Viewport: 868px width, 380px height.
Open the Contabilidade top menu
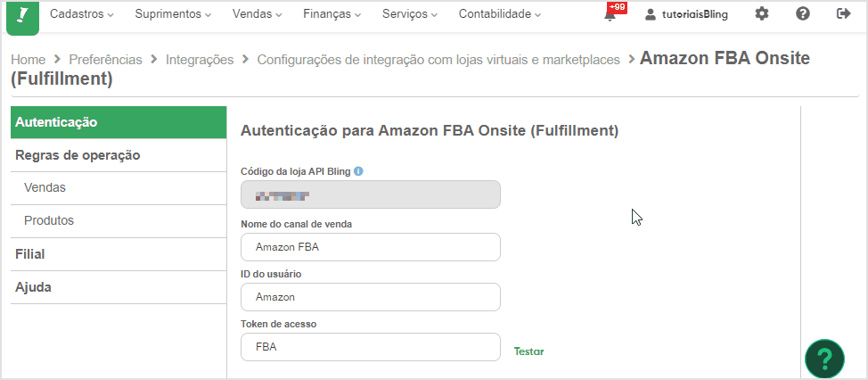point(500,14)
